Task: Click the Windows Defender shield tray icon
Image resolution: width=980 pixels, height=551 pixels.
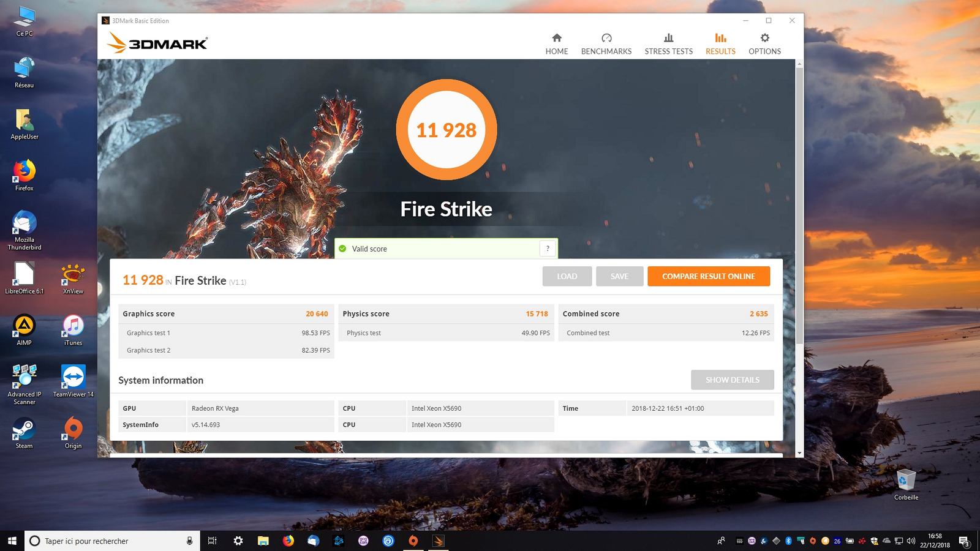Action: (x=874, y=541)
